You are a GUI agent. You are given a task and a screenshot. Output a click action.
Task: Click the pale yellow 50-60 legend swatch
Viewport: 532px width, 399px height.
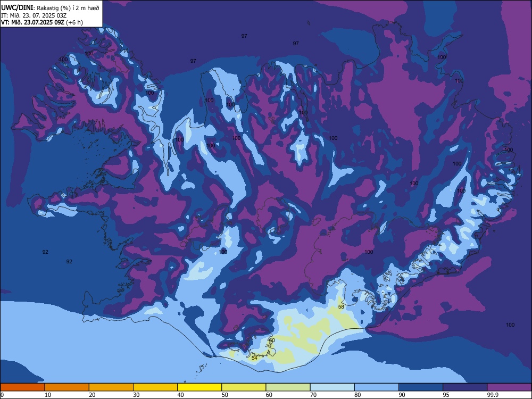point(244,387)
